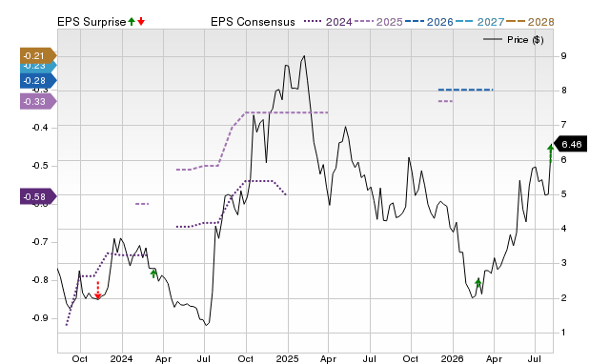The width and height of the screenshot is (610, 364).
Task: Click the green surprise arrow near March 2024
Action: tap(153, 273)
